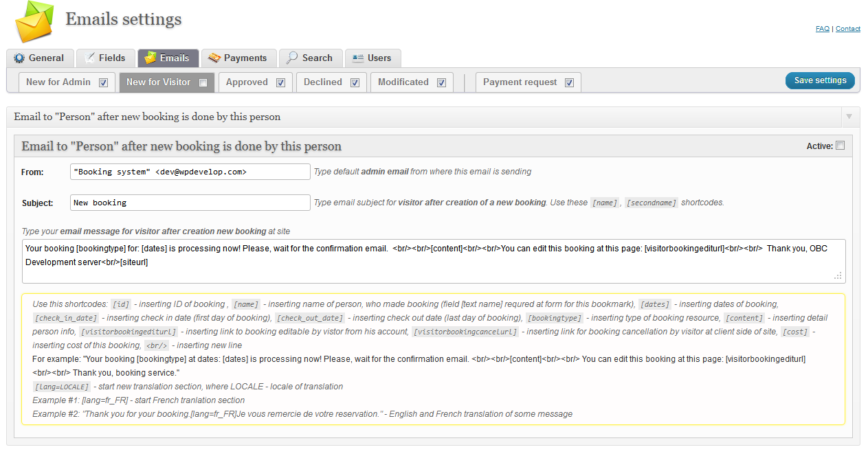
Task: Toggle the Approved checkbox
Action: 281,82
